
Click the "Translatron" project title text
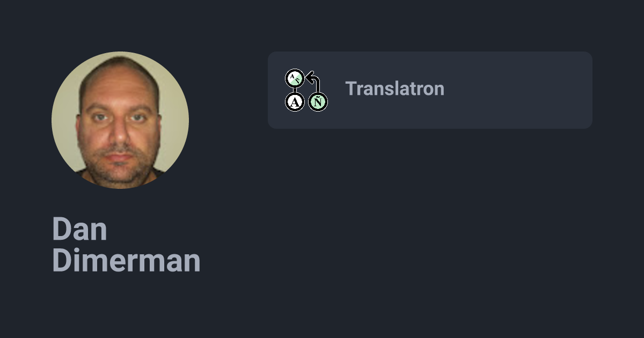click(x=394, y=89)
